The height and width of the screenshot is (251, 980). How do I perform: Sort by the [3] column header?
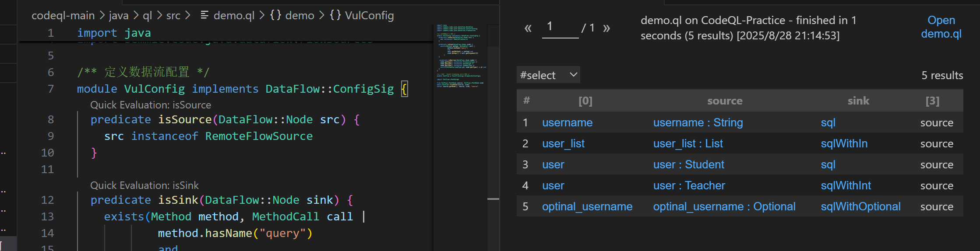pos(932,101)
